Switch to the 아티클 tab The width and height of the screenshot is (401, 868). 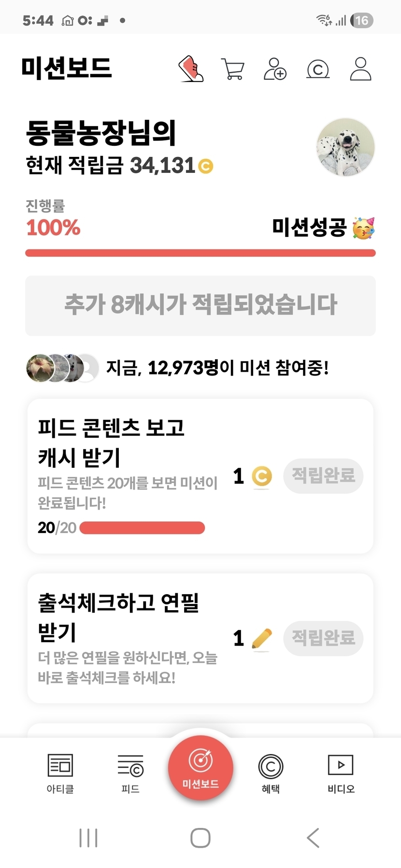[x=60, y=773]
